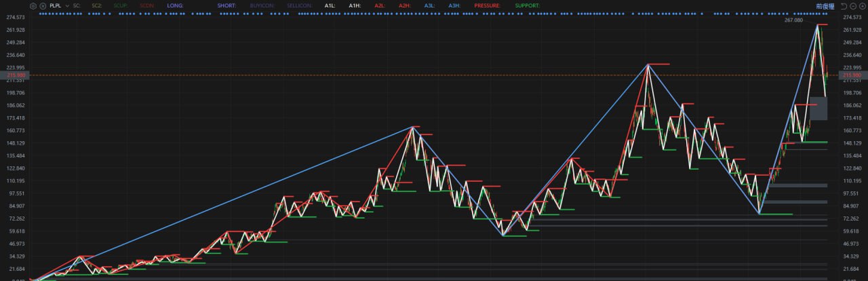Click the A2H red line label
This screenshot has width=868, height=281.
click(405, 5)
